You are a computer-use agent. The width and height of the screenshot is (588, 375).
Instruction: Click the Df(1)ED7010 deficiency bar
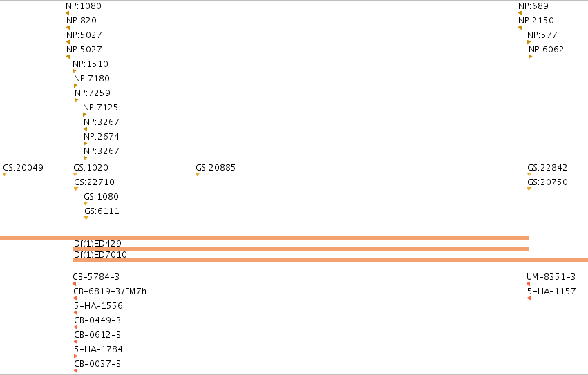click(x=330, y=260)
